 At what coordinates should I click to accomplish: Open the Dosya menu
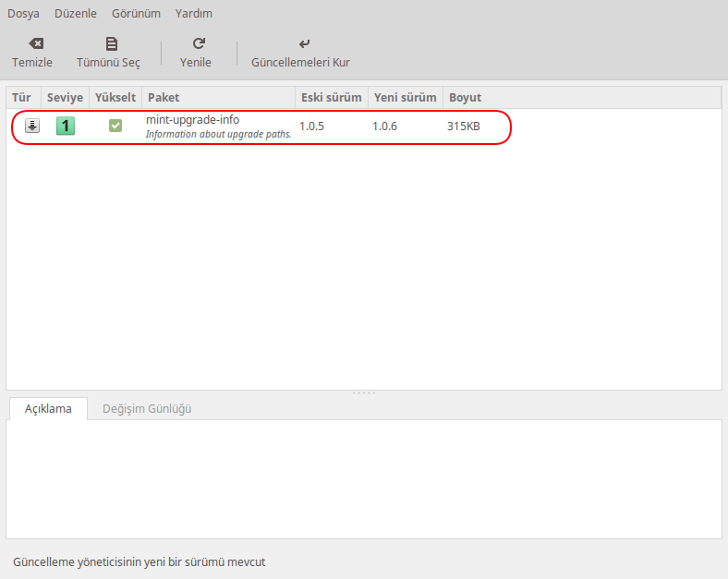[23, 14]
